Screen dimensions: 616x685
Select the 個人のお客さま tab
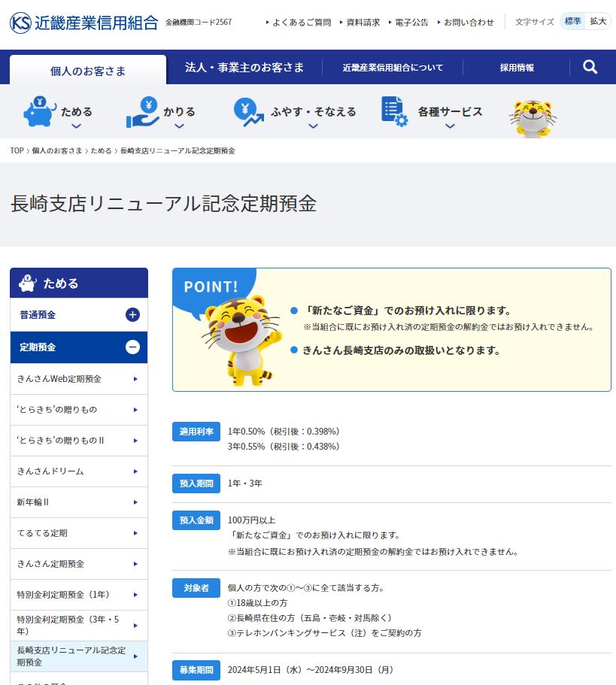pyautogui.click(x=88, y=70)
